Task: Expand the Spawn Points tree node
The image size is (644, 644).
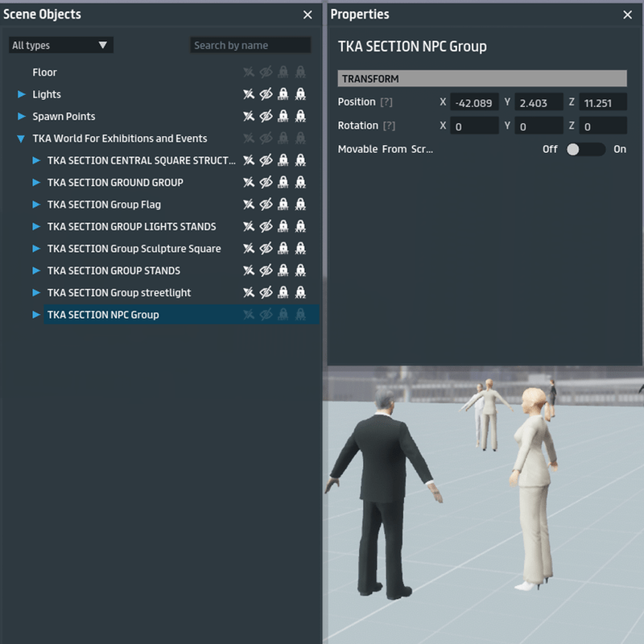Action: 22,117
